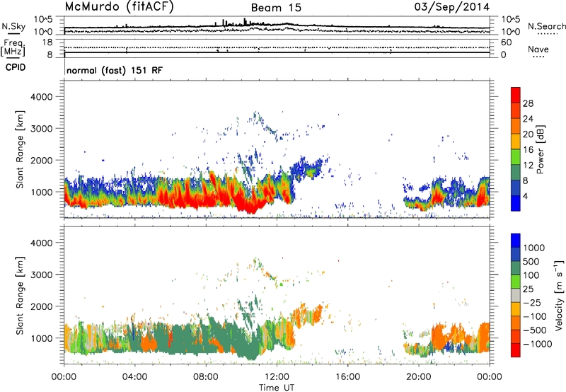Click the 08:00 time tick label
566x392 pixels.
pyautogui.click(x=205, y=377)
